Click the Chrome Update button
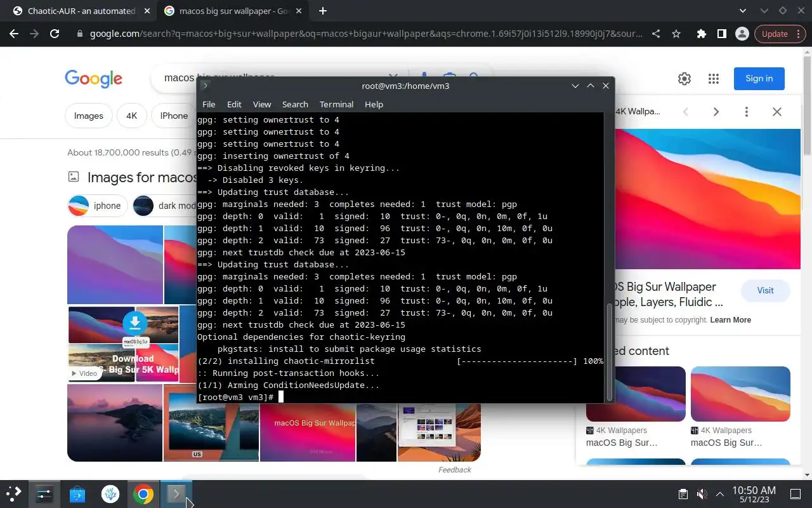This screenshot has width=812, height=508. tap(775, 34)
